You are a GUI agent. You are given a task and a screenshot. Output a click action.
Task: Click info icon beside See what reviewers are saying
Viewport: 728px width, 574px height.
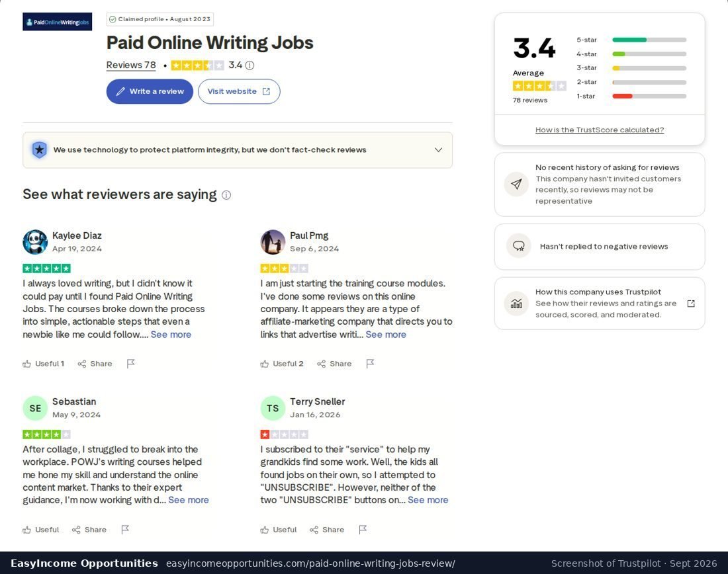tap(226, 195)
